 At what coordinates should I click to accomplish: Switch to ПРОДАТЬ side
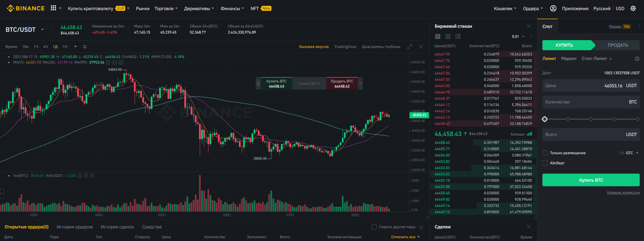click(618, 45)
